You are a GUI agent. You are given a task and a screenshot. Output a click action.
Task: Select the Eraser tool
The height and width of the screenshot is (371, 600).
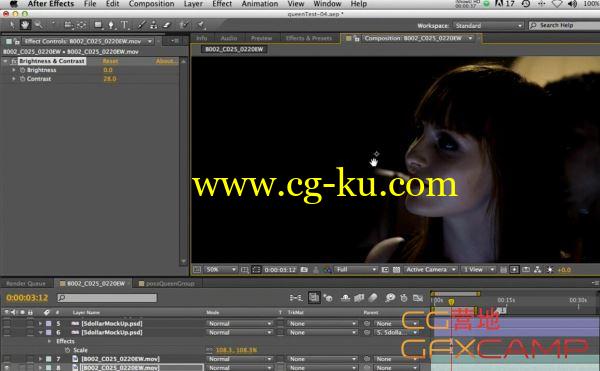click(x=166, y=25)
